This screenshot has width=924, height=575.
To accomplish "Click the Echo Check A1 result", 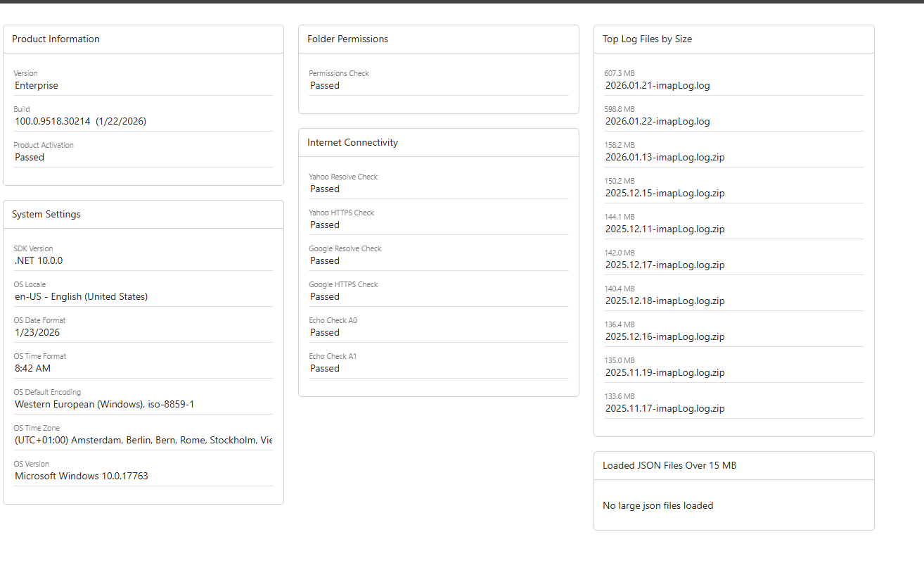I will click(x=325, y=369).
